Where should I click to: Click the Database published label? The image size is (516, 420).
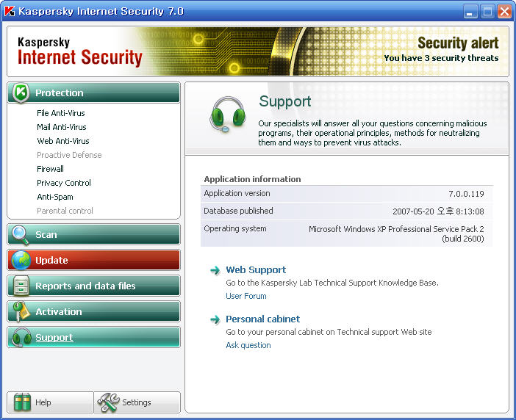(238, 211)
